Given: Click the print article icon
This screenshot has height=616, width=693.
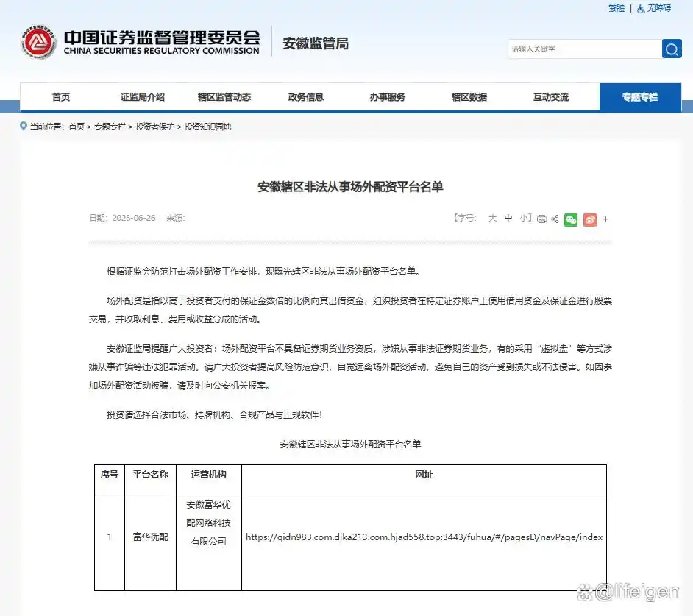Looking at the screenshot, I should click(541, 219).
